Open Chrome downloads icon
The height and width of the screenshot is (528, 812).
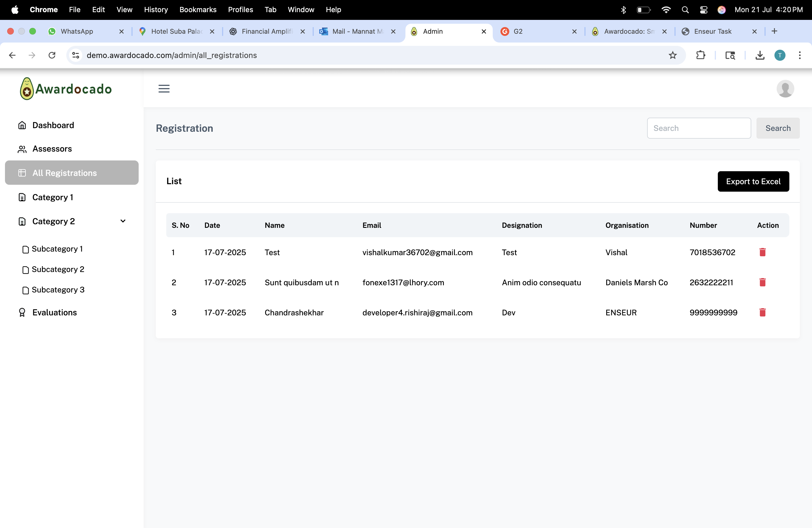coord(760,55)
